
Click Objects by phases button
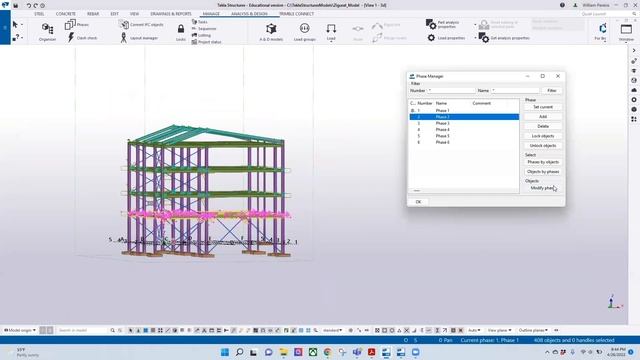(543, 172)
